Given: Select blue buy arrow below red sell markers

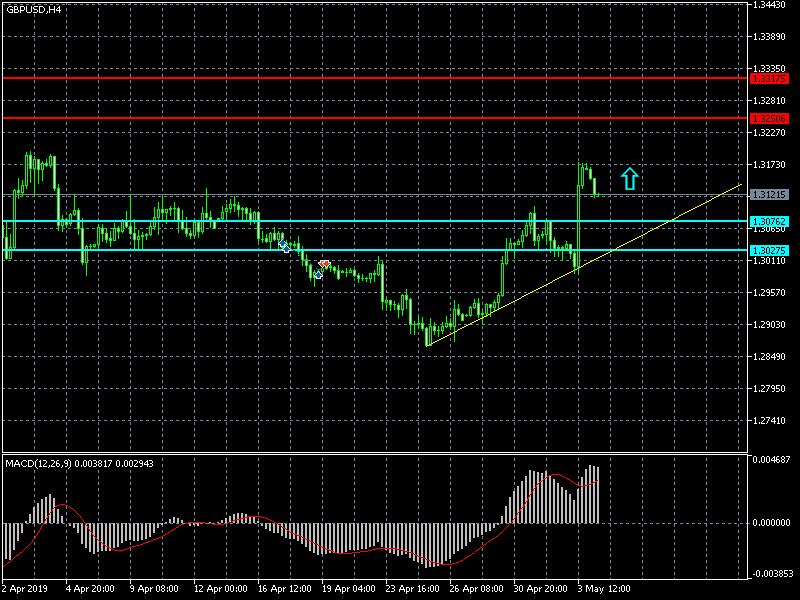Looking at the screenshot, I should coord(318,273).
